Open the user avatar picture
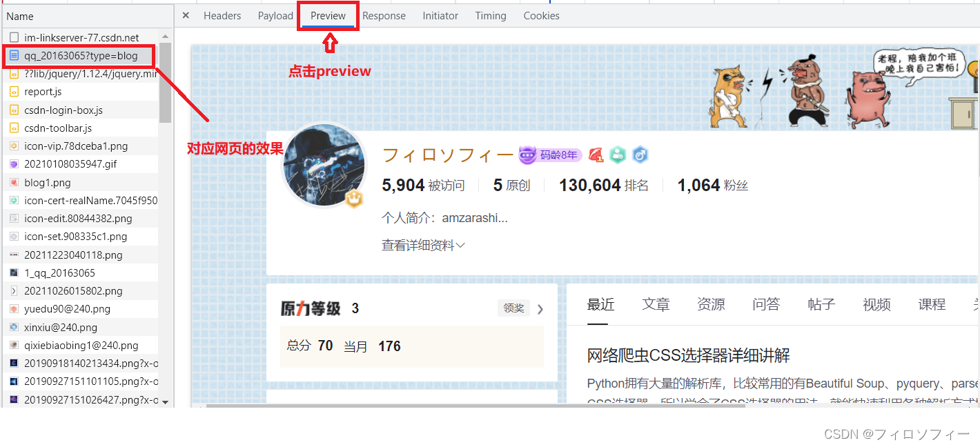The height and width of the screenshot is (447, 980). tap(324, 166)
